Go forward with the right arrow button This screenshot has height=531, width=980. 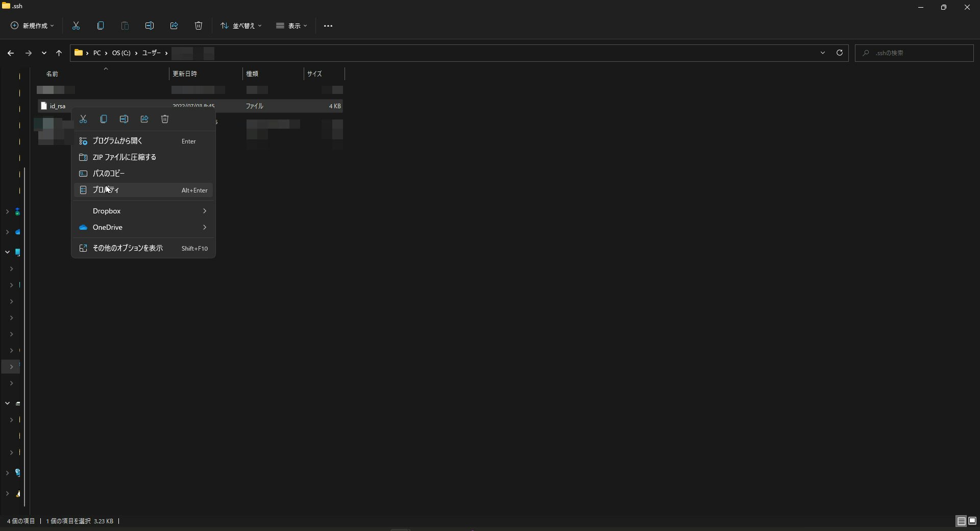(29, 53)
